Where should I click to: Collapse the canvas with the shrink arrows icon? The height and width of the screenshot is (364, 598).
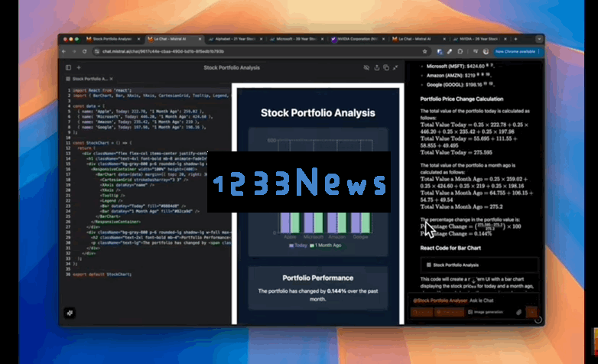395,67
